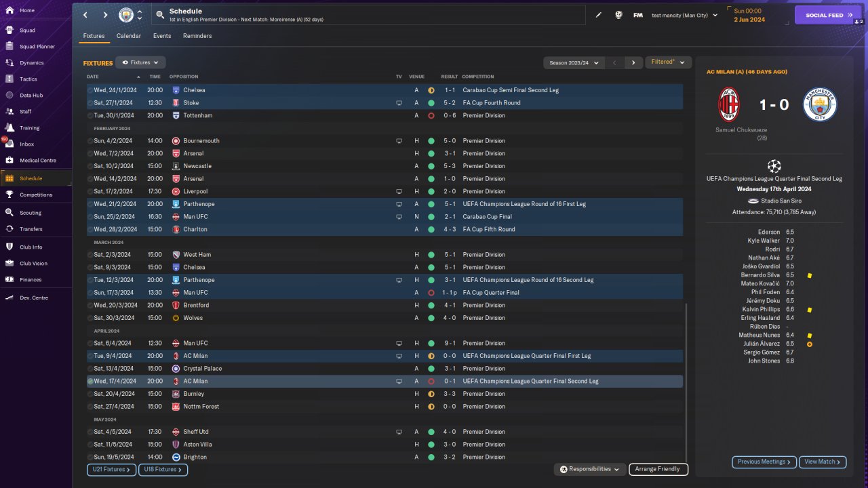Viewport: 868px width, 488px height.
Task: Click the pencil edit icon in the top bar
Action: click(599, 15)
